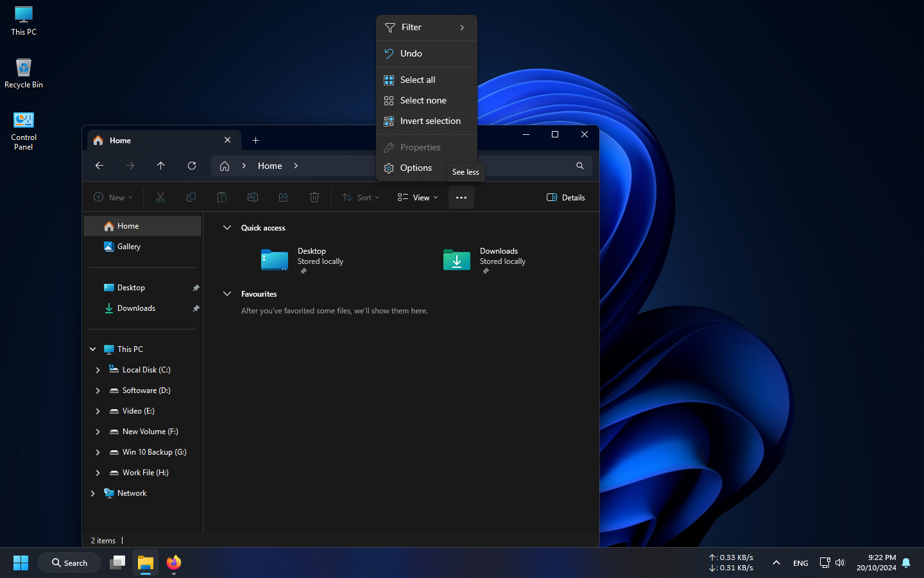Choose Undo from the menu
The width and height of the screenshot is (924, 578).
(x=427, y=54)
